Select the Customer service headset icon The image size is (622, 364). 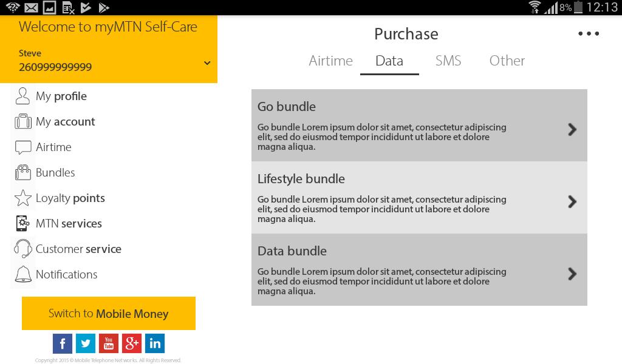pyautogui.click(x=22, y=249)
